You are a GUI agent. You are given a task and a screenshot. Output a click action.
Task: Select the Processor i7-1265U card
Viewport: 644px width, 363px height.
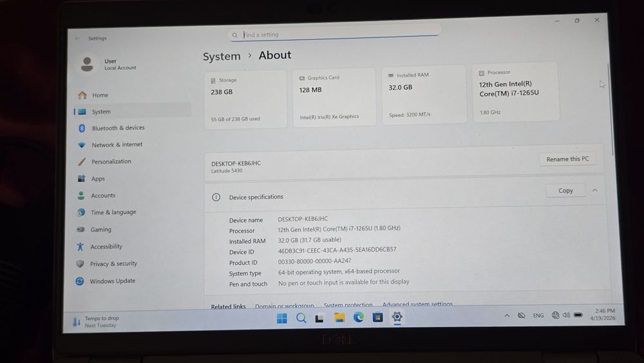point(516,92)
